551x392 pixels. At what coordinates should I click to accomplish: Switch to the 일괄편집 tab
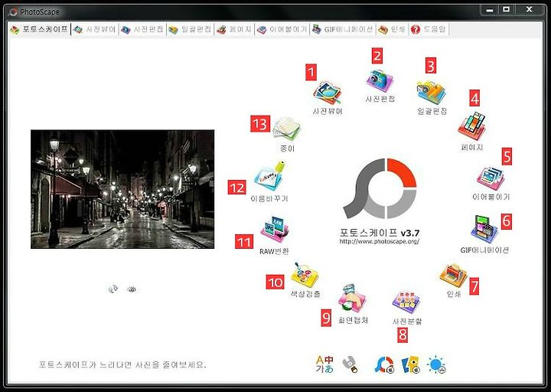pos(190,30)
